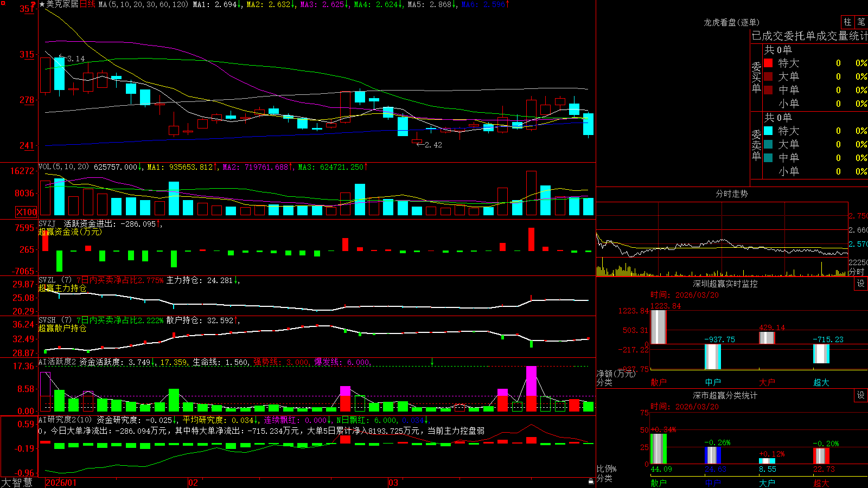Image resolution: width=868 pixels, height=488 pixels.
Task: Click cyan 大户 bar at 8.55 in 分类统计
Action: [767, 461]
